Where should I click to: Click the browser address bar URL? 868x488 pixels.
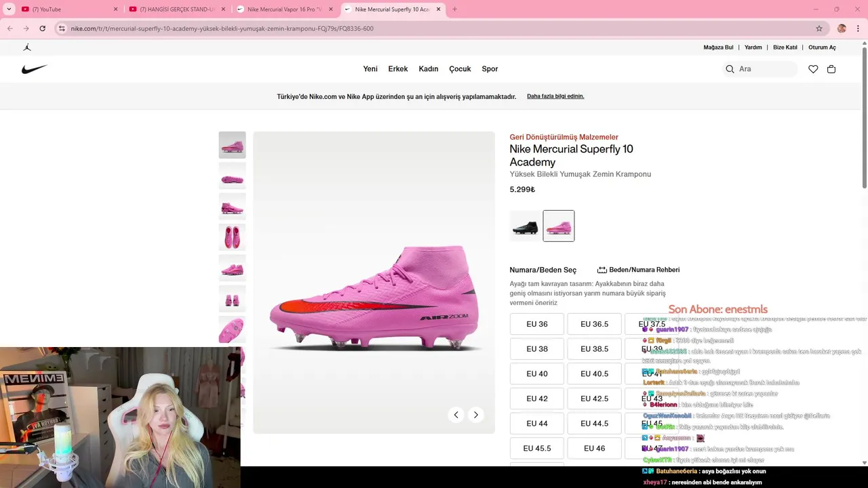pos(222,28)
